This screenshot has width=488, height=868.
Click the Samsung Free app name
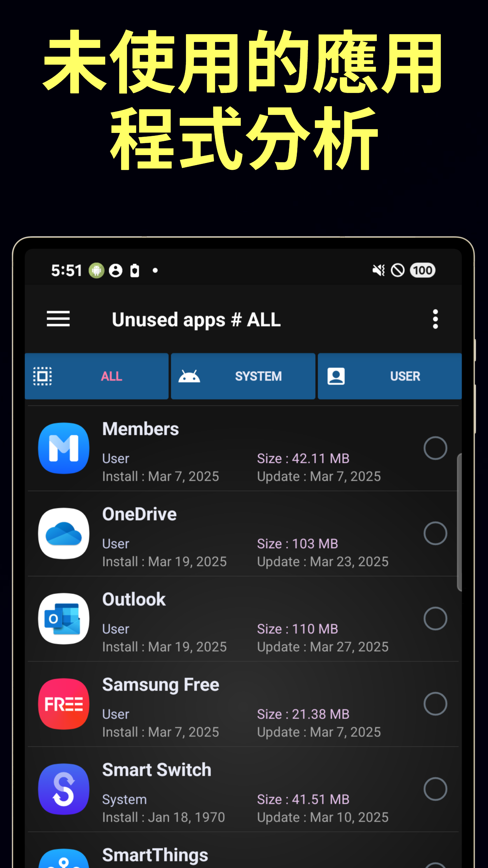[x=161, y=685]
